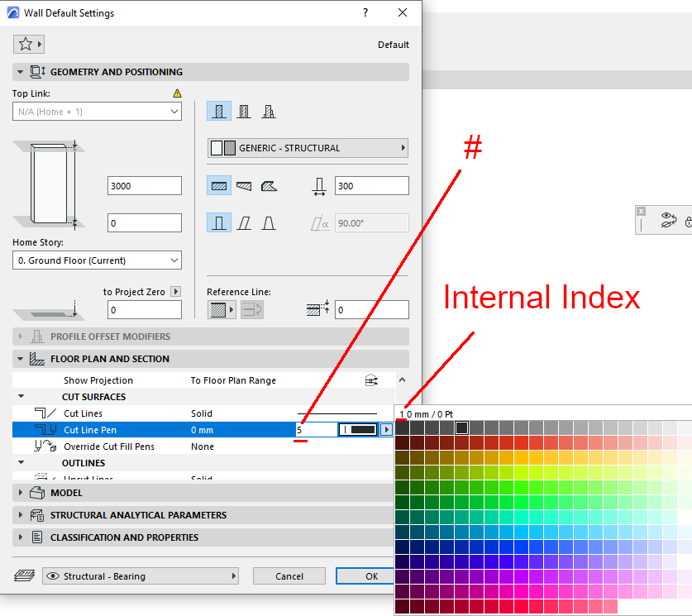Select the complex cut surface shape icon
The width and height of the screenshot is (692, 616).
270,185
